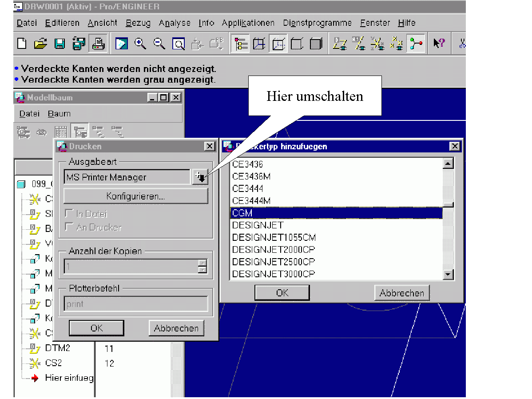Toggle coordinate systems display icon
532x399 pixels.
click(377, 44)
